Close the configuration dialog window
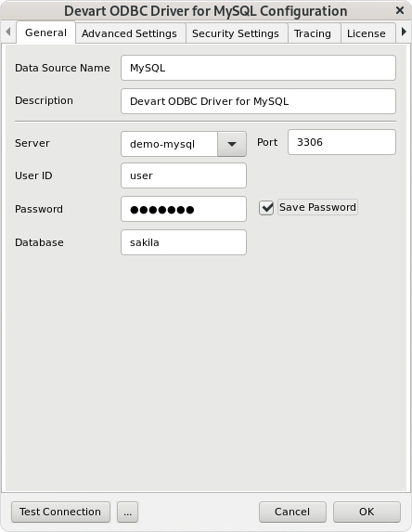The width and height of the screenshot is (412, 532). click(400, 10)
